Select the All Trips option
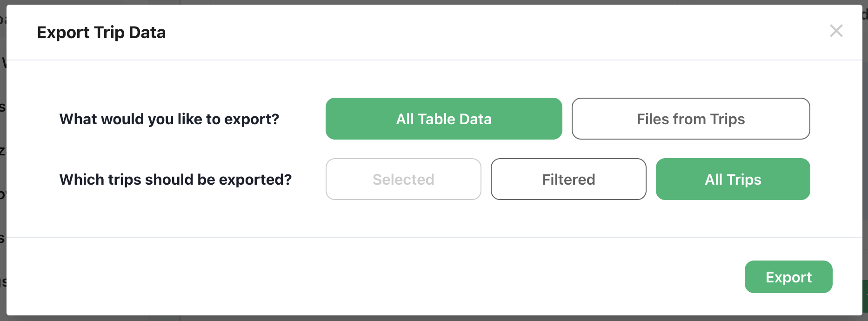 pyautogui.click(x=733, y=179)
